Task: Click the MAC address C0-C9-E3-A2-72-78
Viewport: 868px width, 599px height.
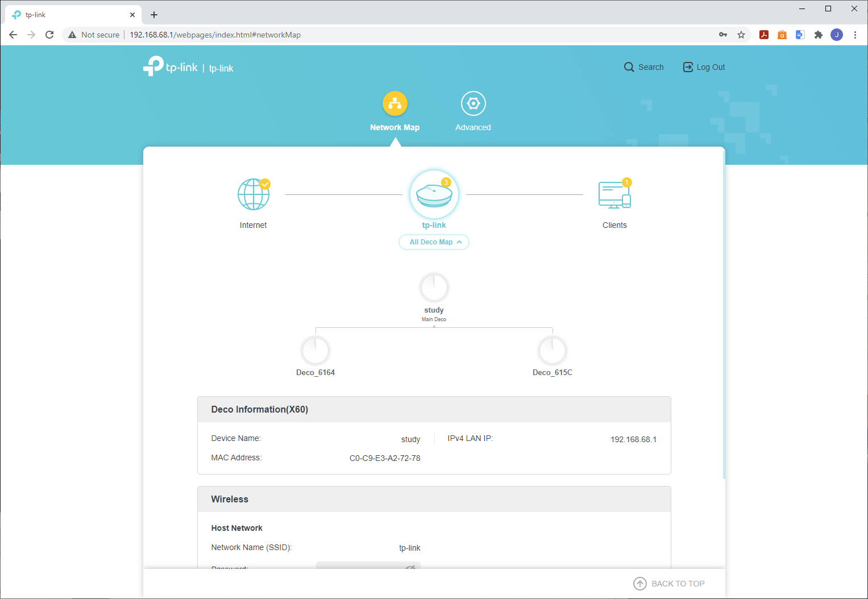Action: [385, 458]
